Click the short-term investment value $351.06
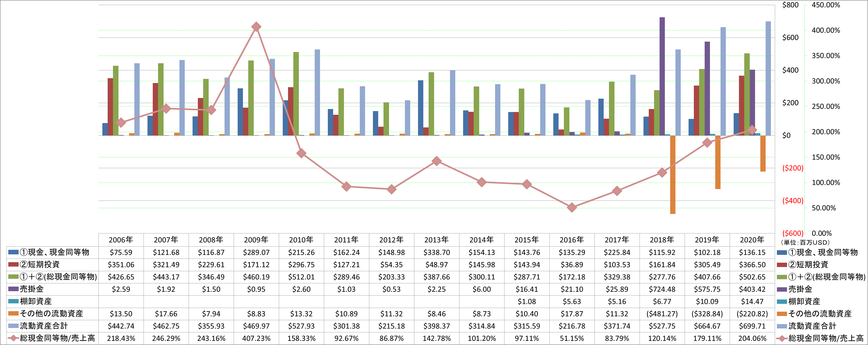This screenshot has width=868, height=345. click(121, 265)
